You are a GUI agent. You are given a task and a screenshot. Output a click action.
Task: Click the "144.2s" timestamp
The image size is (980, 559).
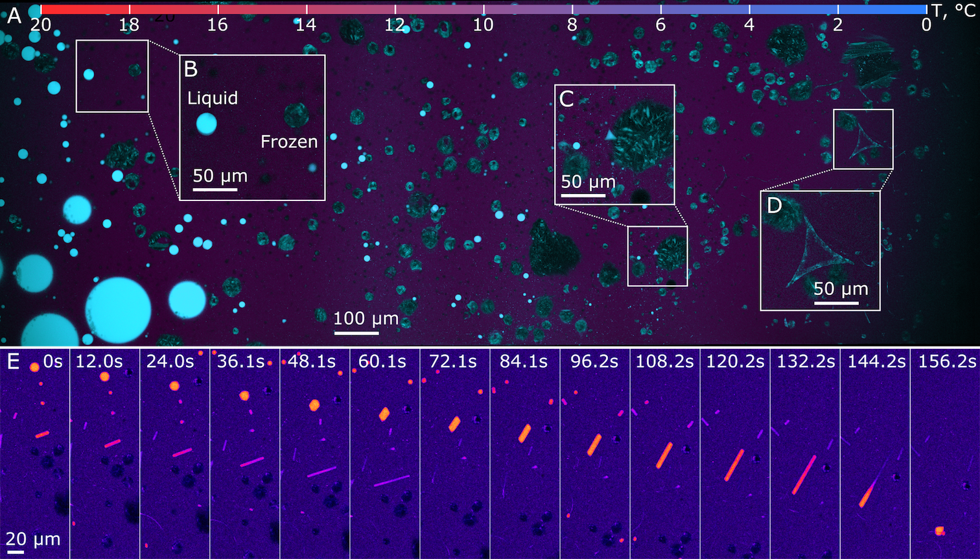876,361
